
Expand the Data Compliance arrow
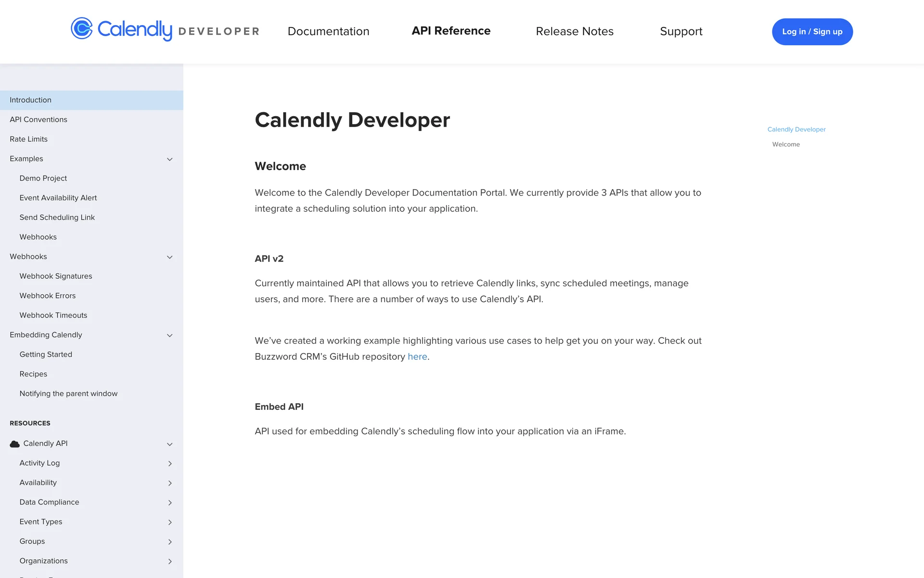pos(170,503)
